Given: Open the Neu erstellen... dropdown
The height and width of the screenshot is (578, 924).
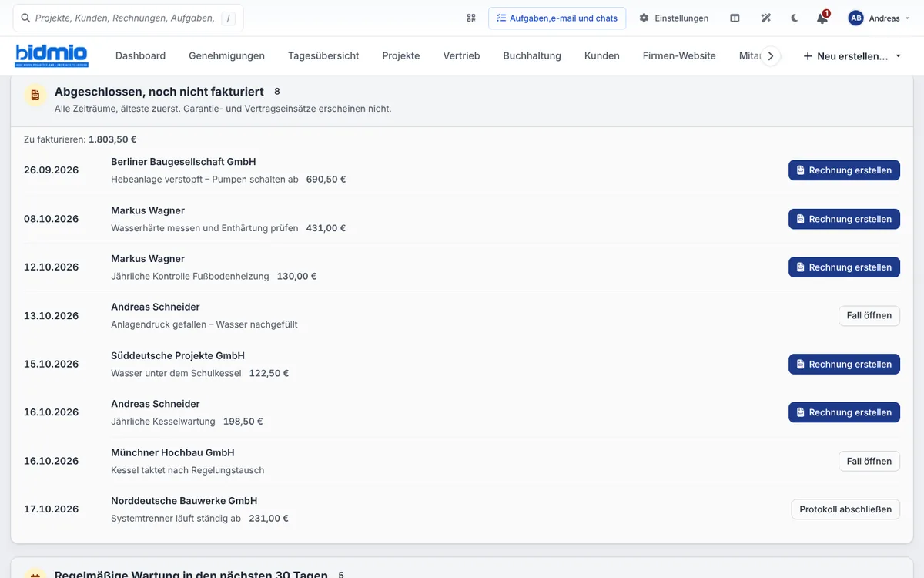Looking at the screenshot, I should point(852,55).
